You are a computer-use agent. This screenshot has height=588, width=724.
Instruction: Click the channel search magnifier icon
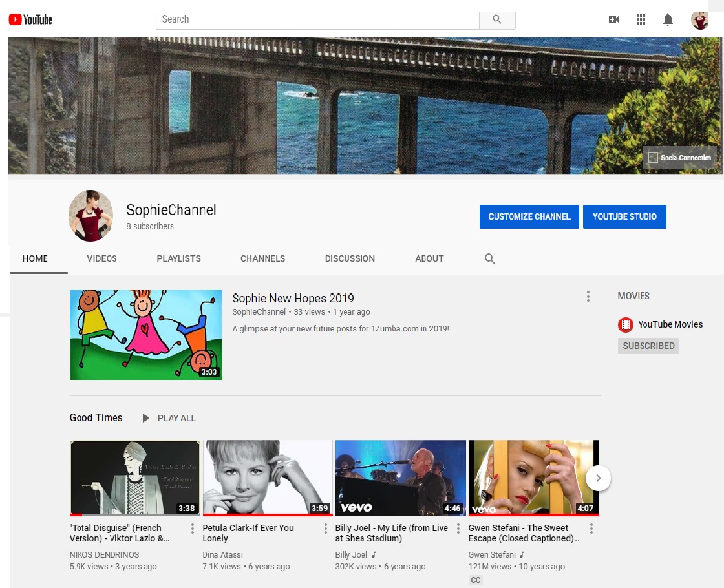(x=489, y=259)
